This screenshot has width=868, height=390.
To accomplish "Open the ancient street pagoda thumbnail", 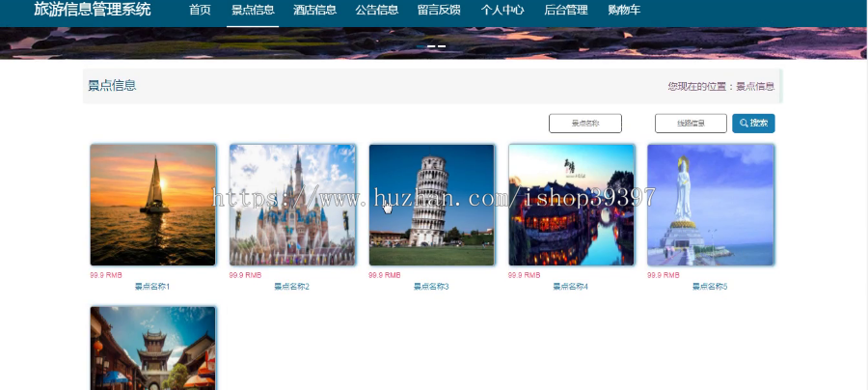I will pos(152,348).
